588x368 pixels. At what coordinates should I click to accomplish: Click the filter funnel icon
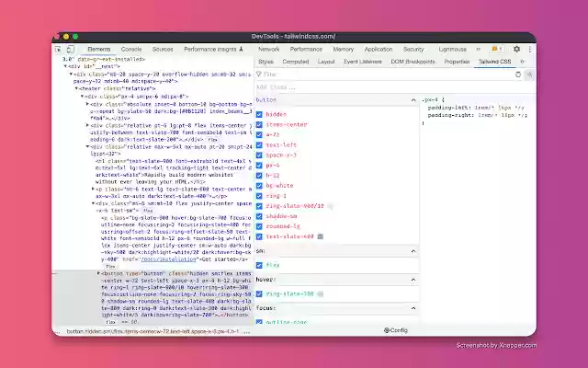click(259, 75)
